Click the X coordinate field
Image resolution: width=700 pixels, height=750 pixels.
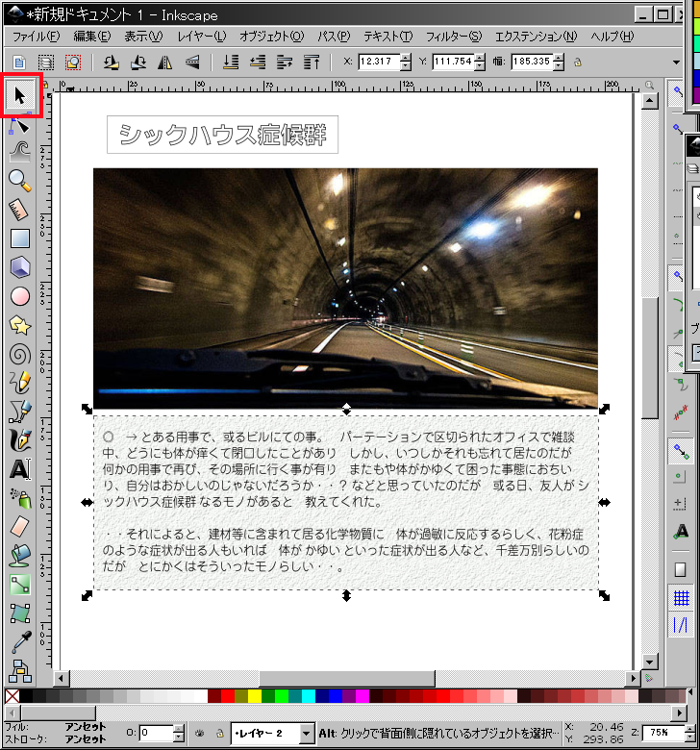379,62
